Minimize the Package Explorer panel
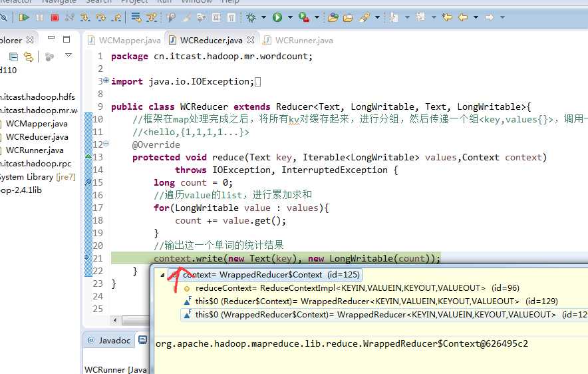588x374 pixels. click(x=51, y=38)
